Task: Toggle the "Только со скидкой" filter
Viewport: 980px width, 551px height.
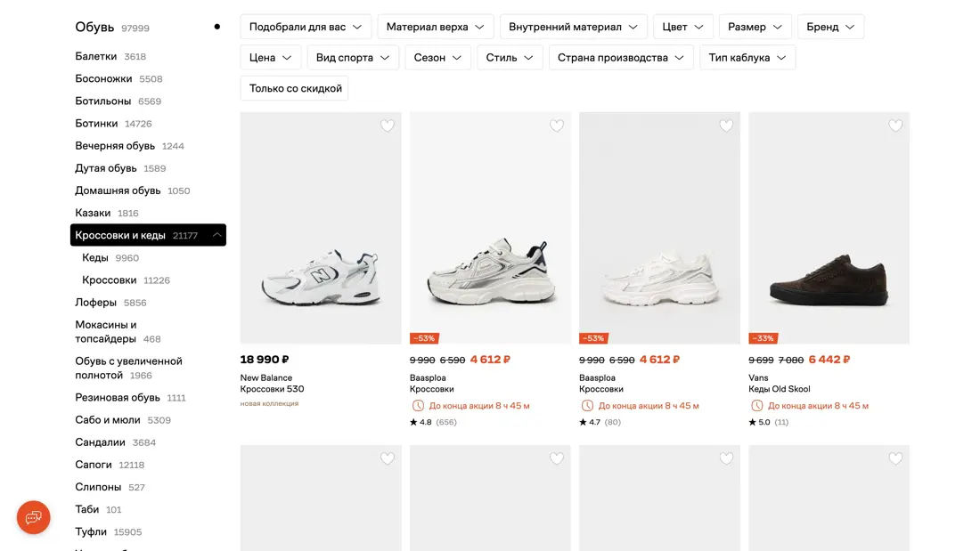Action: (x=294, y=88)
